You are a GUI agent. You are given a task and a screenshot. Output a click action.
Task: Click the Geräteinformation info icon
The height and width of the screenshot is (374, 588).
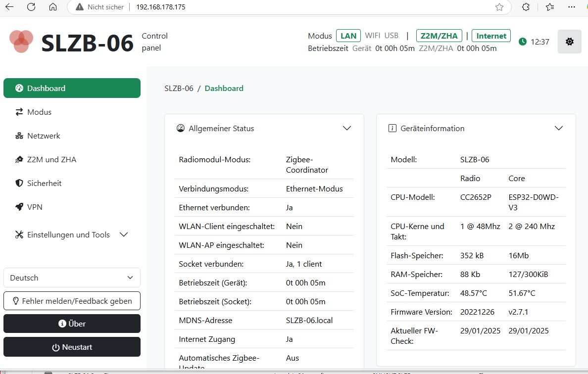392,128
